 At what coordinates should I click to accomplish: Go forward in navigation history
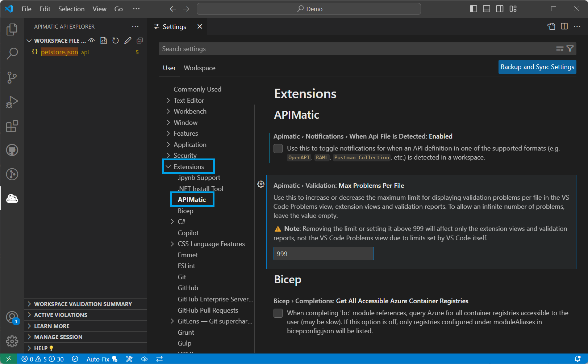186,9
